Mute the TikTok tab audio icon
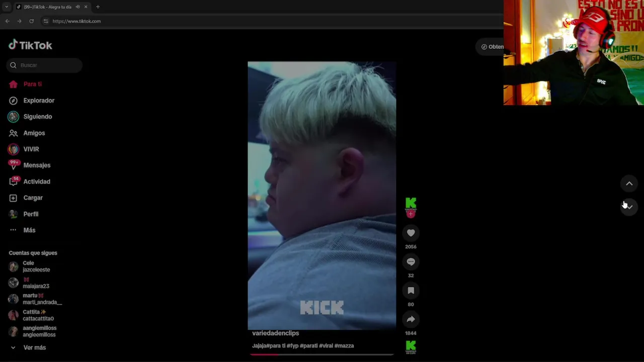644x362 pixels. point(77,7)
